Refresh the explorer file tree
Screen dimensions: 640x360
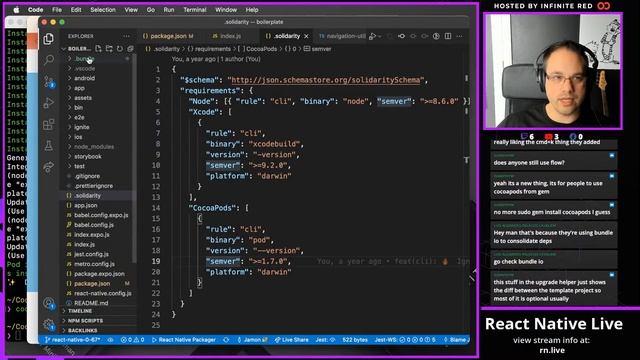click(x=120, y=49)
